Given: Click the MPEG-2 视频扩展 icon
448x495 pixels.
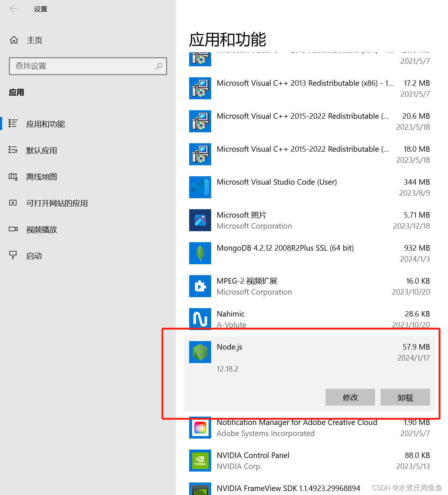Looking at the screenshot, I should [x=200, y=286].
